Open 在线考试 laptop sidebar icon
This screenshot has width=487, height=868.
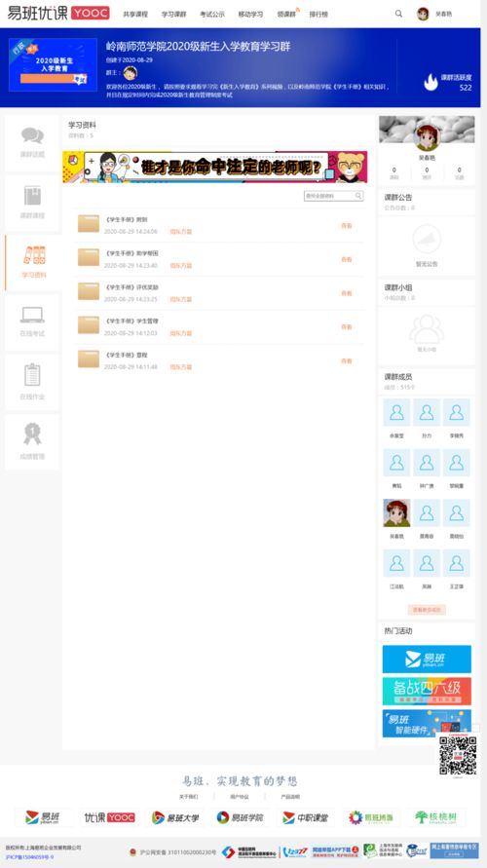click(x=32, y=315)
